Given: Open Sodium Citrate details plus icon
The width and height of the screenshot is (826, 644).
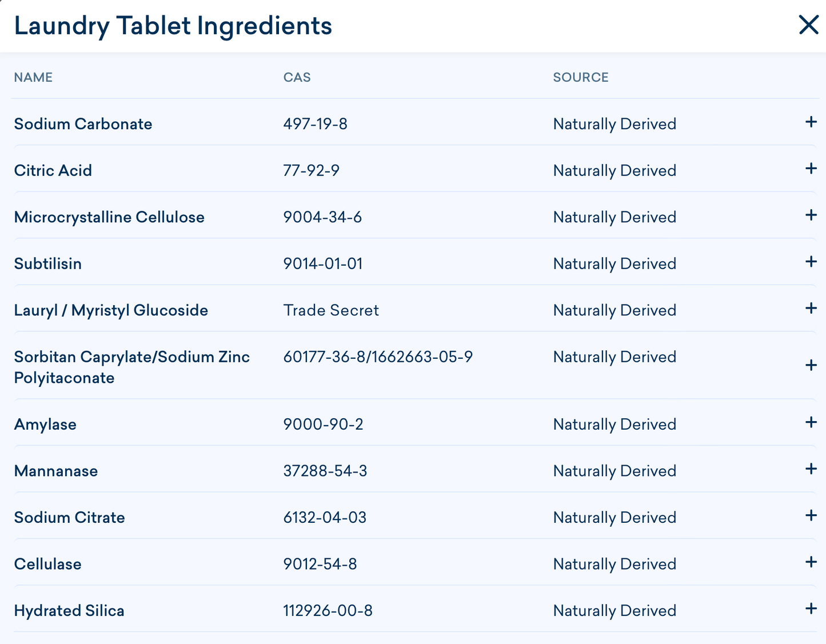Looking at the screenshot, I should coord(811,515).
